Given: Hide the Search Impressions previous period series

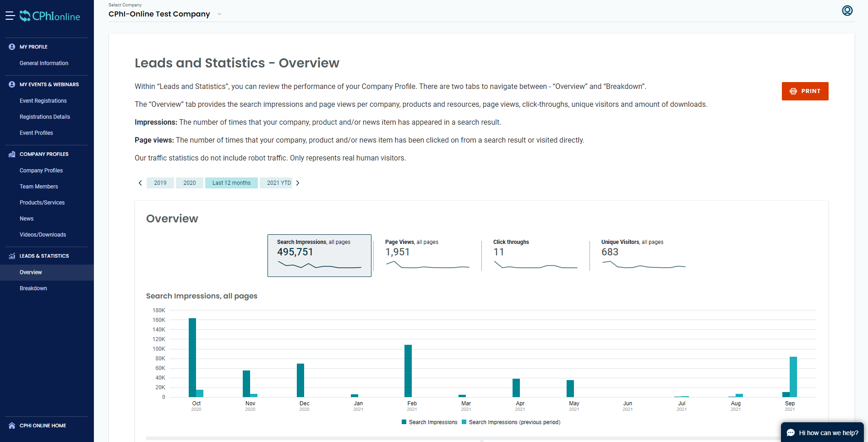Looking at the screenshot, I should 511,422.
